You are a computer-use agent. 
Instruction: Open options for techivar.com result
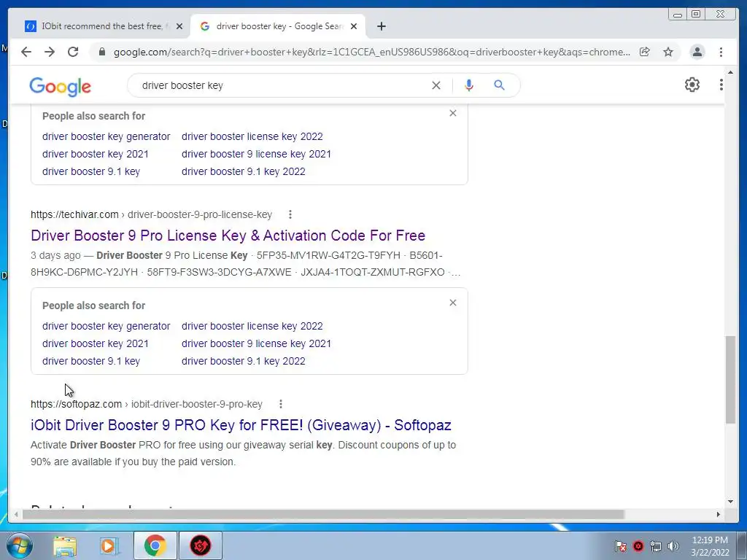coord(290,214)
